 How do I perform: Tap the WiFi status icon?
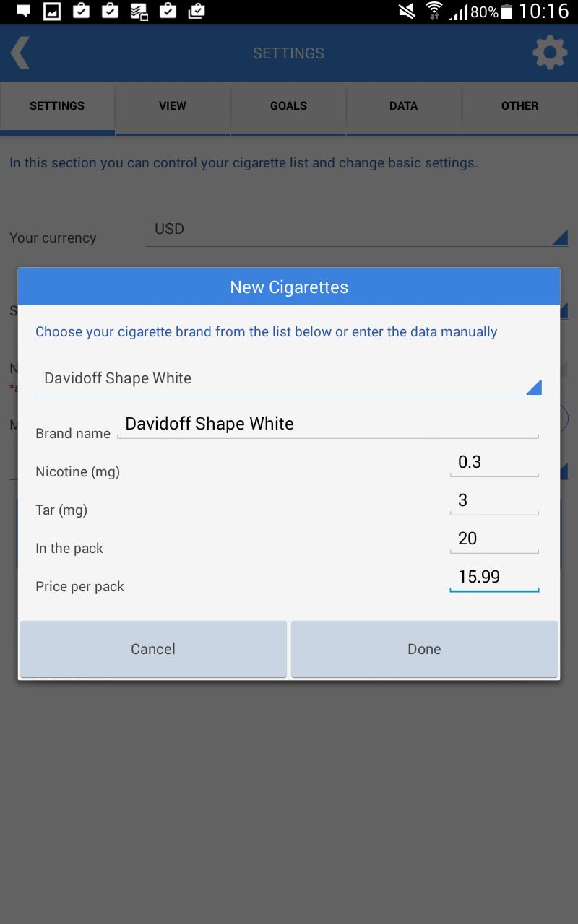pos(433,12)
